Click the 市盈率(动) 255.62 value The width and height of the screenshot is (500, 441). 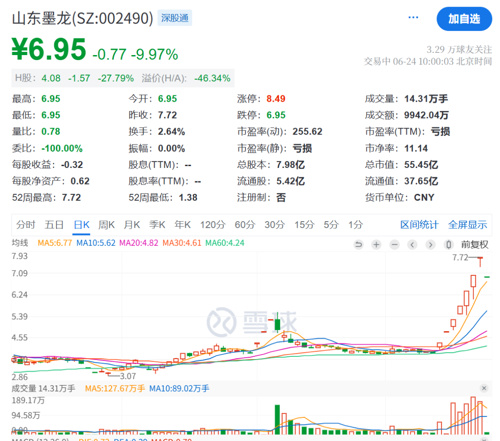coord(307,132)
